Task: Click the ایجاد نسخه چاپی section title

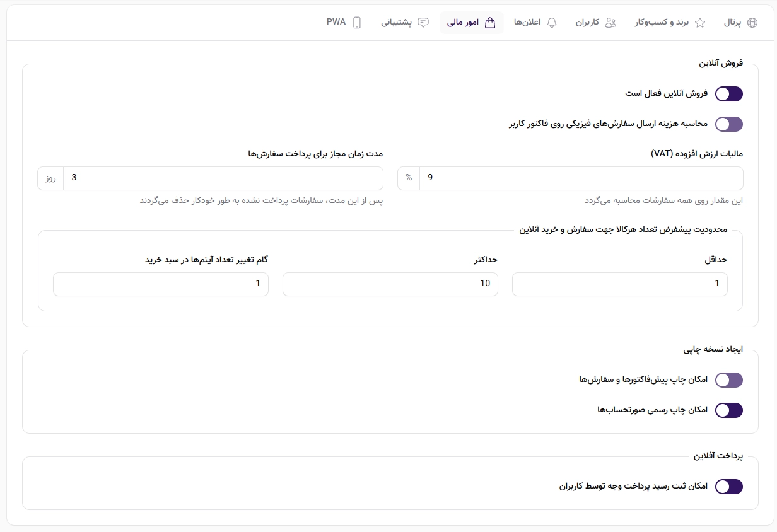Action: (x=713, y=349)
